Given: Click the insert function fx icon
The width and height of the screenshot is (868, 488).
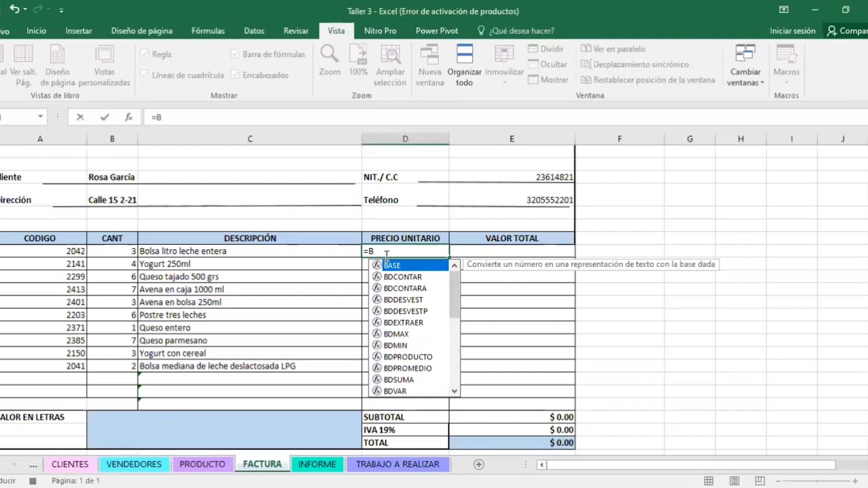Looking at the screenshot, I should click(128, 117).
